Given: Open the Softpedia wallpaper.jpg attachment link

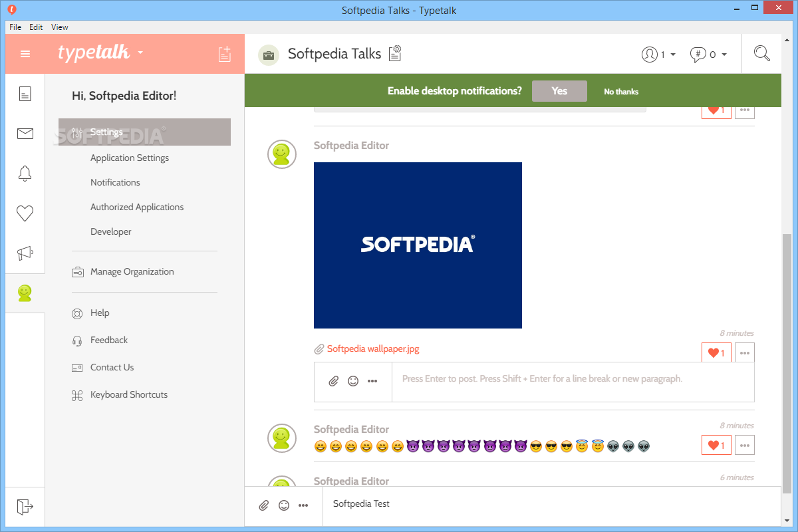Looking at the screenshot, I should 373,348.
